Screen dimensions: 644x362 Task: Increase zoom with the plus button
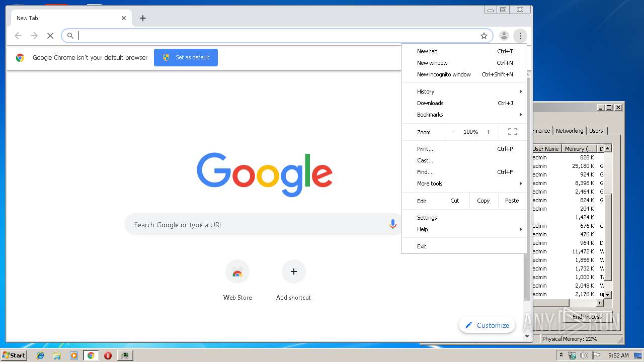489,132
